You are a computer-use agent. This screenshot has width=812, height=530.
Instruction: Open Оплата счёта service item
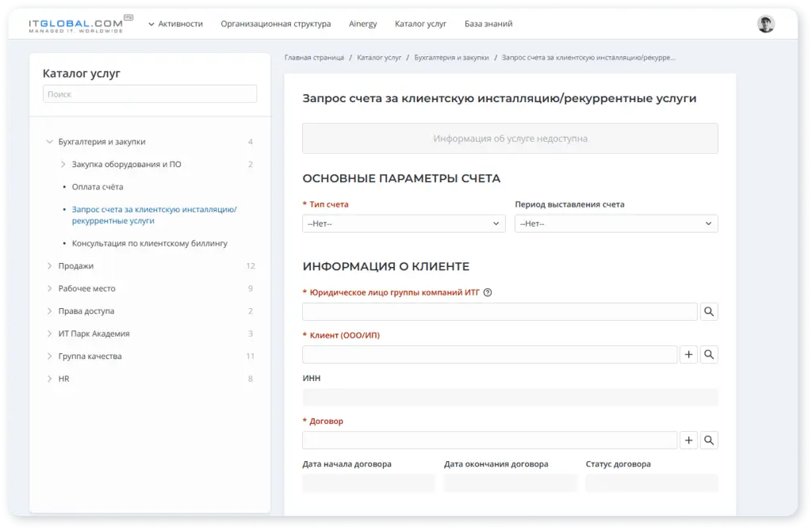[x=98, y=187]
